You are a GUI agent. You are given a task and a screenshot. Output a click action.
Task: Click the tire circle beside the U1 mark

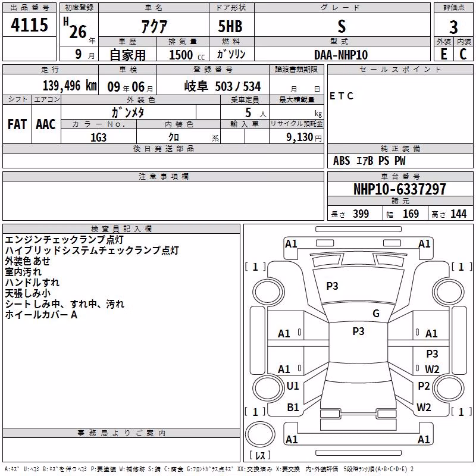[x=268, y=388]
